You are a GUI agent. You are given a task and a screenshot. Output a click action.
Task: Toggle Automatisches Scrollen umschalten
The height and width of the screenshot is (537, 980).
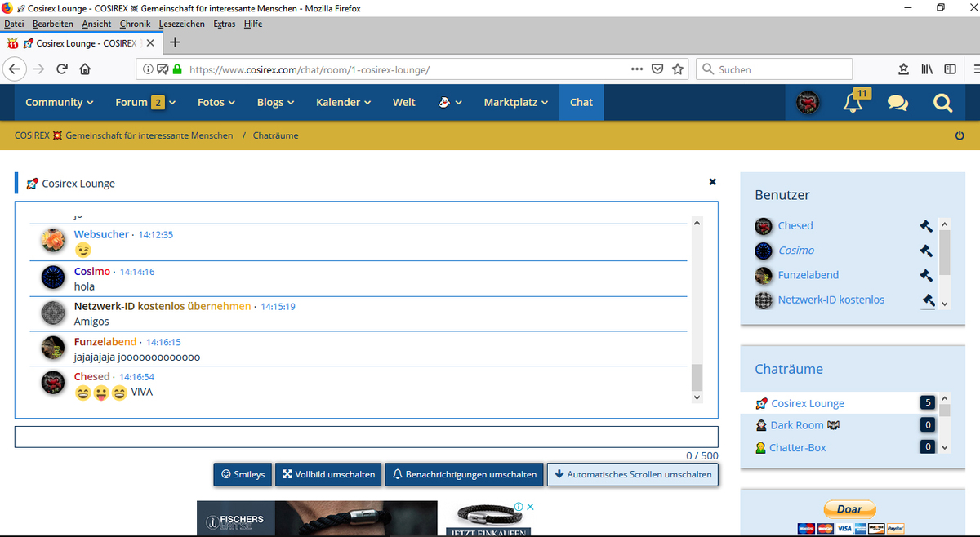tap(632, 474)
